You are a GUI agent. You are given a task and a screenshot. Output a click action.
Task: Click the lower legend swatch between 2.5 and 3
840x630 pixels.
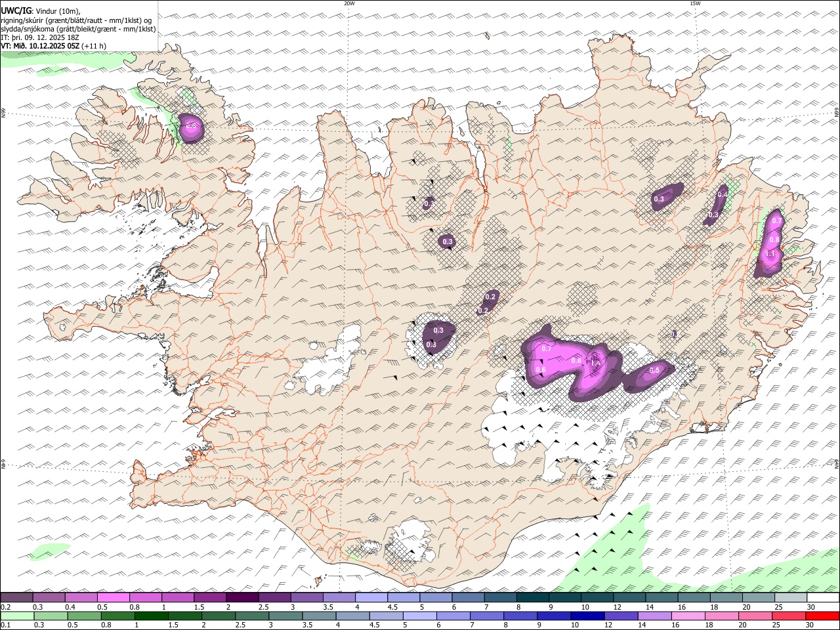click(x=252, y=616)
